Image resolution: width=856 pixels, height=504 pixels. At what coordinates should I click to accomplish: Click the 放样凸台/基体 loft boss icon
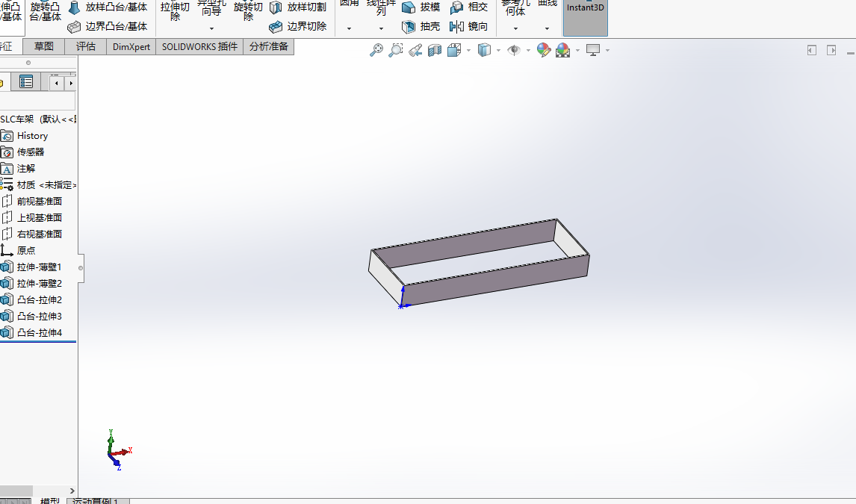[74, 7]
